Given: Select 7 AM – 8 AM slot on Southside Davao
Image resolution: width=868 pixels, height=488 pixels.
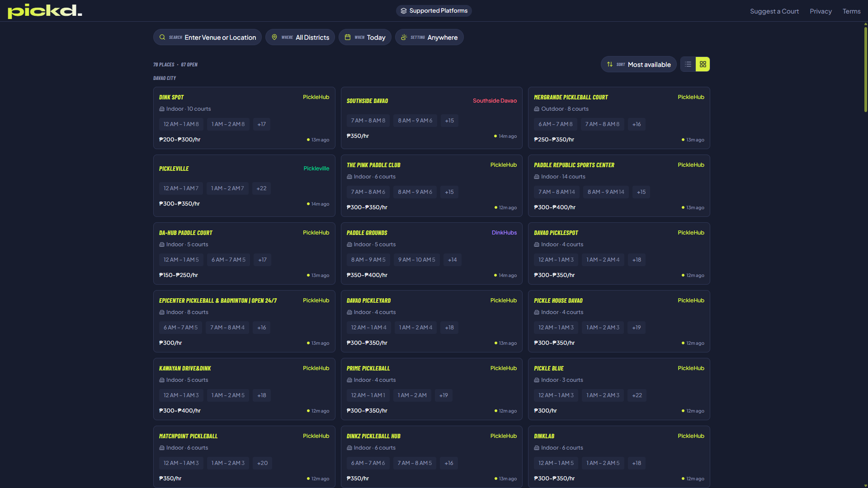Looking at the screenshot, I should (x=368, y=121).
